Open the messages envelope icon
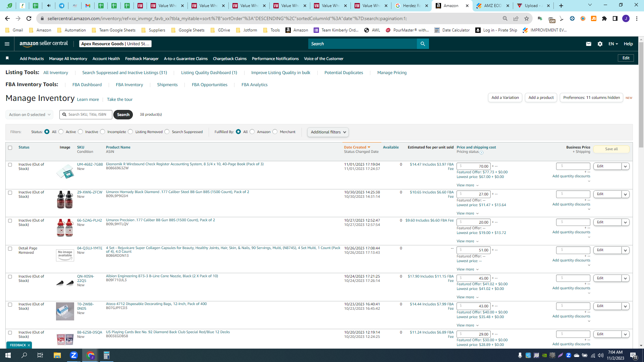 click(x=589, y=44)
